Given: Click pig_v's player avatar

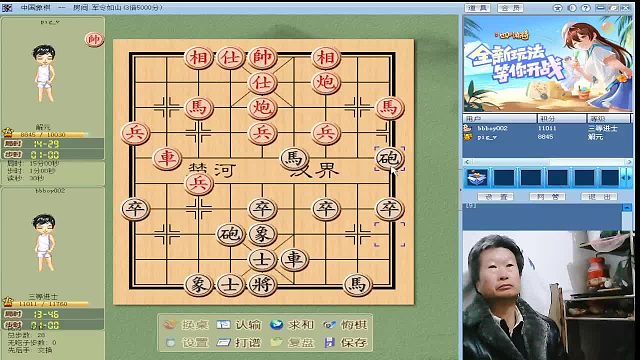Looking at the screenshot, I should [x=44, y=73].
